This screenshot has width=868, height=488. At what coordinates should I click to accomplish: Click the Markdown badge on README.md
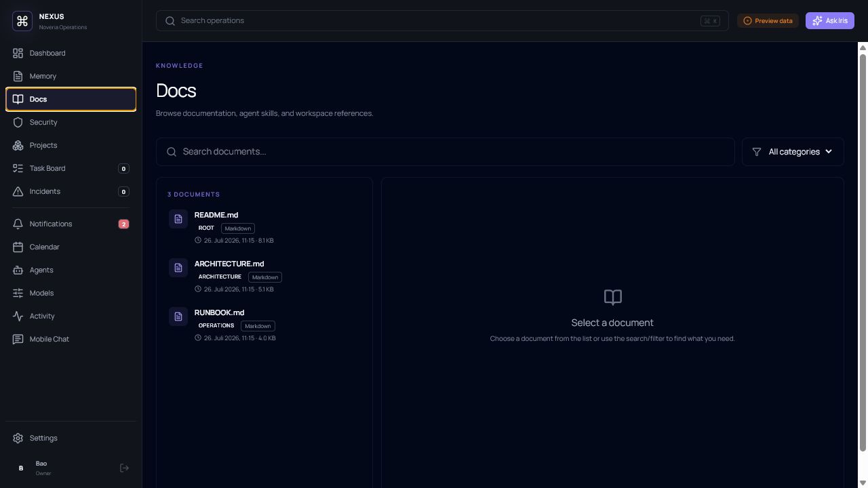pos(238,228)
